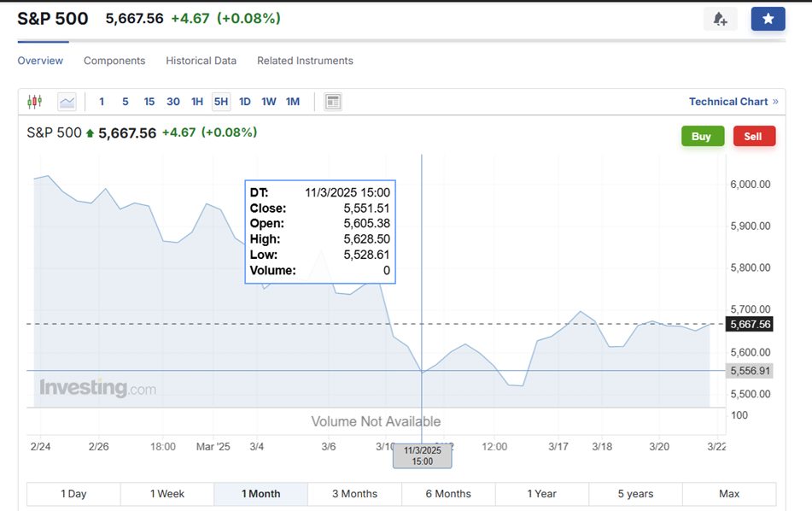Click the Open value 5,605.38 in tooltip
The image size is (812, 511).
tap(366, 223)
